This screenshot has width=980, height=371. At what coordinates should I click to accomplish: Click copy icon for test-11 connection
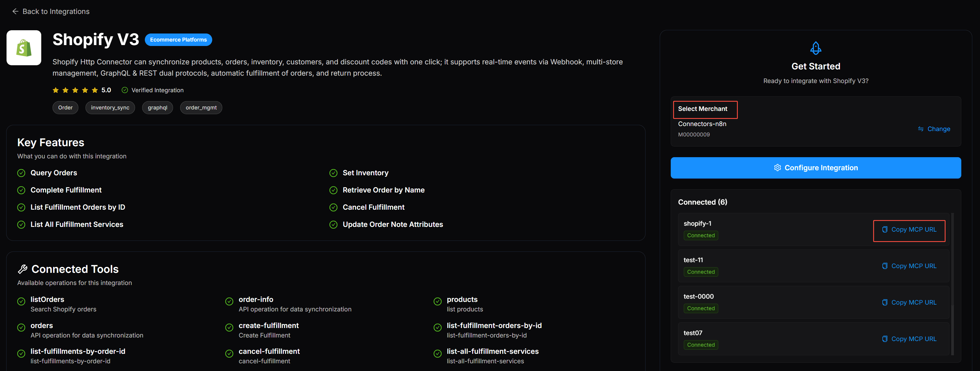pyautogui.click(x=884, y=266)
